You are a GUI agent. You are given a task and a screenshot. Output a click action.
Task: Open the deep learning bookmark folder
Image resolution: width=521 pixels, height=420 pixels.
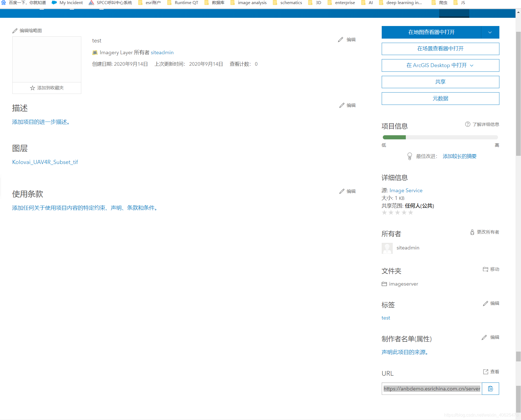(401, 3)
